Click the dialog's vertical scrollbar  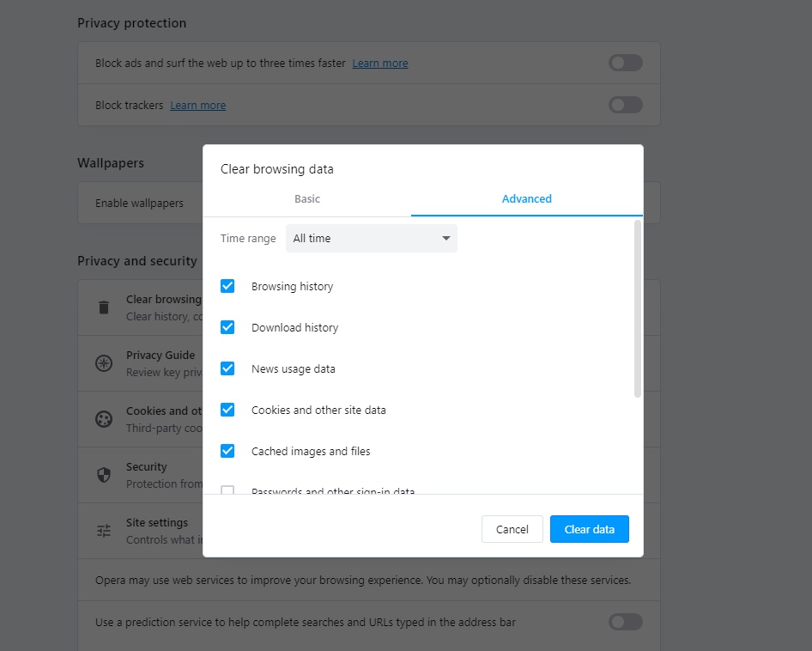[x=637, y=309]
